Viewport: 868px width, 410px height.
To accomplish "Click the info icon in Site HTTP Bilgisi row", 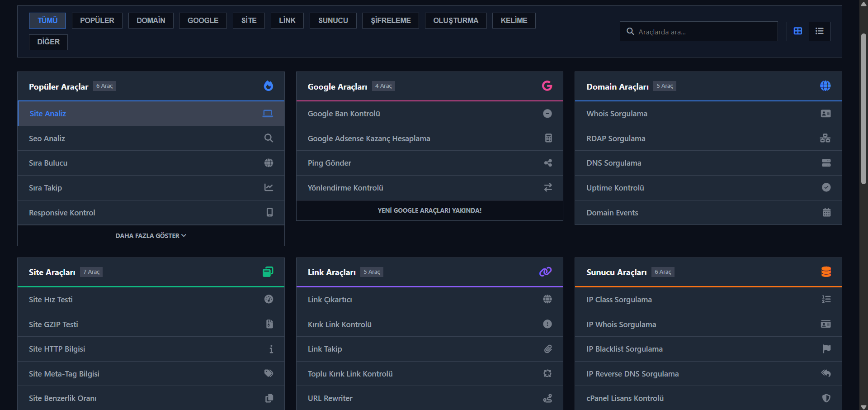I will [x=271, y=349].
